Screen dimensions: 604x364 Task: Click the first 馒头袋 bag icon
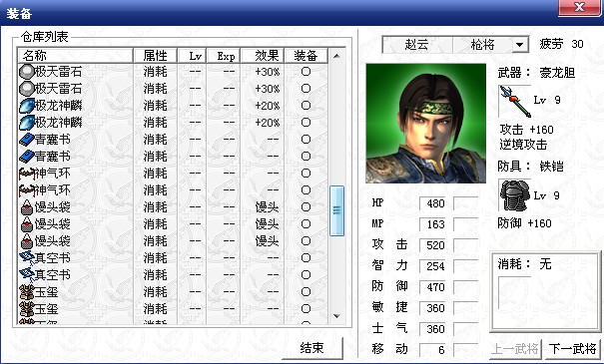click(x=27, y=207)
